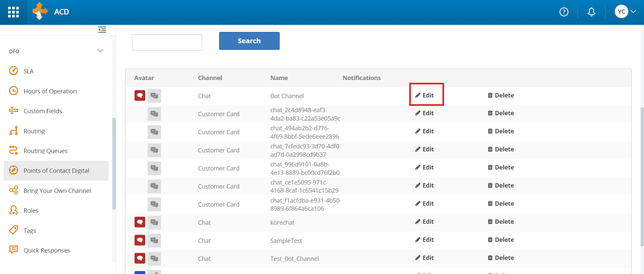
Task: Click the Hours of Operation clock icon
Action: click(13, 91)
